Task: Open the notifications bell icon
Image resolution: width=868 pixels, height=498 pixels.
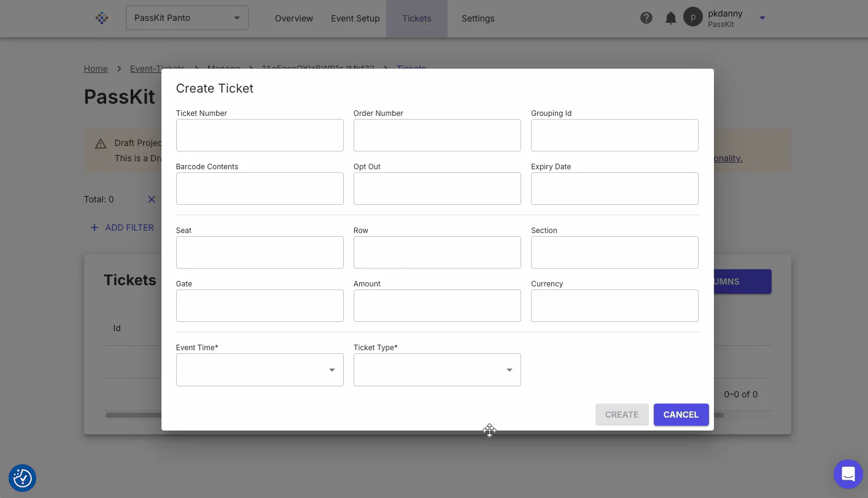Action: pyautogui.click(x=671, y=18)
